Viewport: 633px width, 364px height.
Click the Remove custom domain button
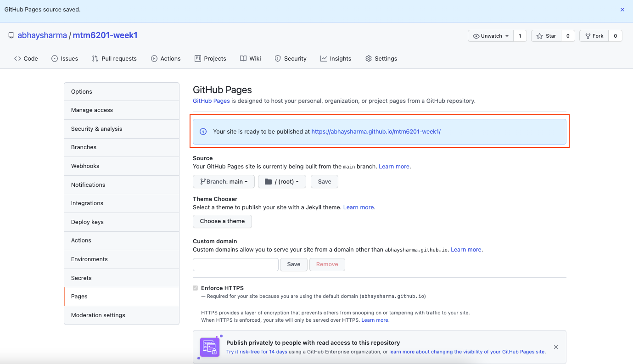(327, 264)
